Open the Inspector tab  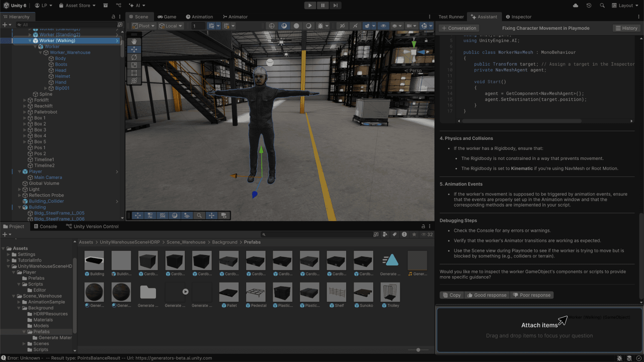click(x=519, y=16)
